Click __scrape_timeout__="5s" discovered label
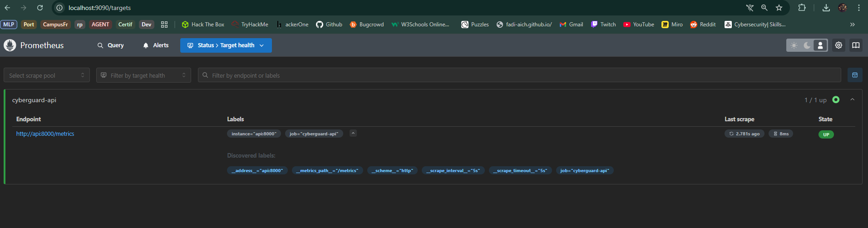This screenshot has height=228, width=868. coord(520,171)
